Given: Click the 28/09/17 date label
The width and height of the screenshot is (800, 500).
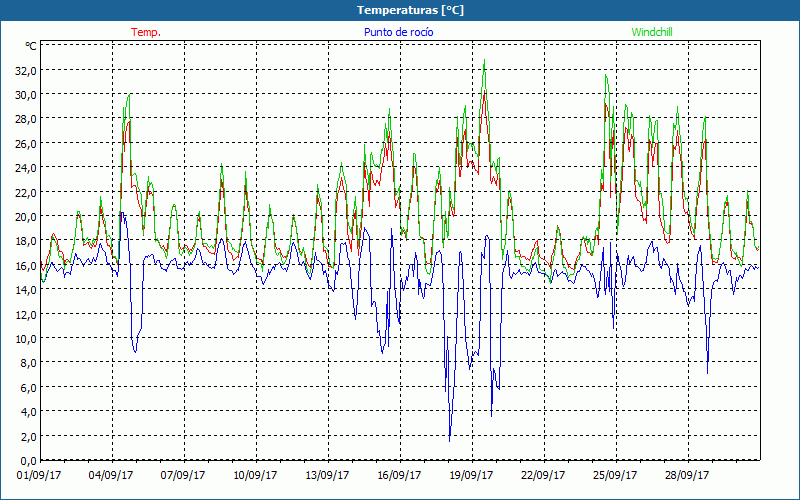Looking at the screenshot, I should tap(687, 475).
